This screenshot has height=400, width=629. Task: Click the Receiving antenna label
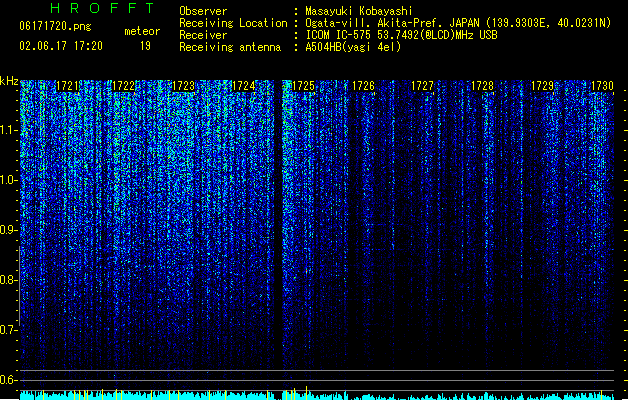point(230,47)
